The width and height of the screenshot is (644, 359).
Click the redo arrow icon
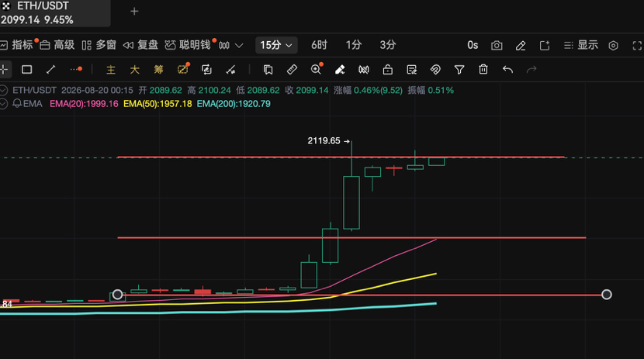[531, 70]
